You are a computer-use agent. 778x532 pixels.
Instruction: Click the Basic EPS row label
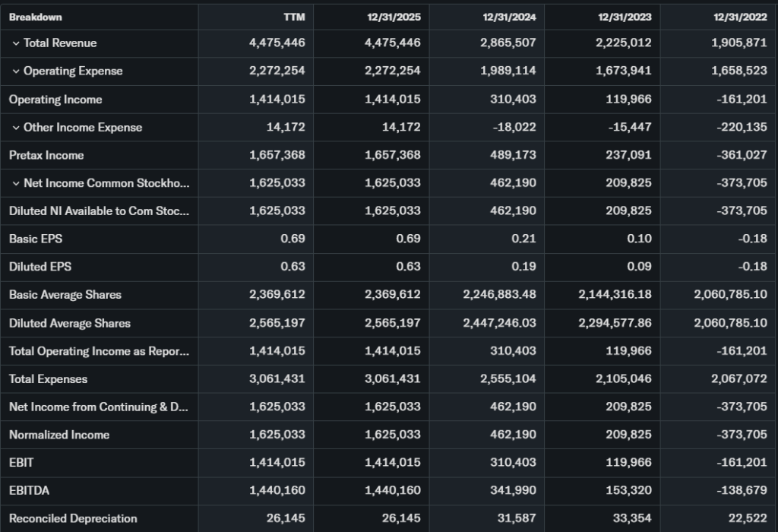(x=36, y=239)
